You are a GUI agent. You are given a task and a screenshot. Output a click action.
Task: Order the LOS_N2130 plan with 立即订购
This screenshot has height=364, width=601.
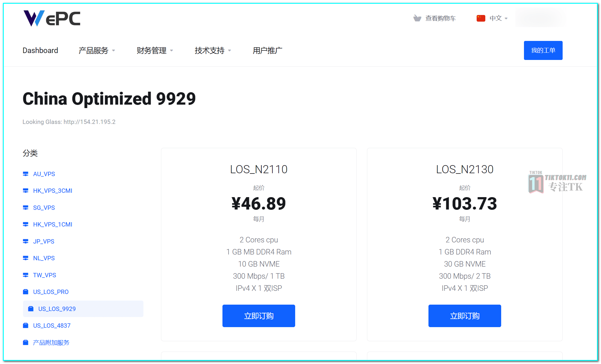coord(465,316)
